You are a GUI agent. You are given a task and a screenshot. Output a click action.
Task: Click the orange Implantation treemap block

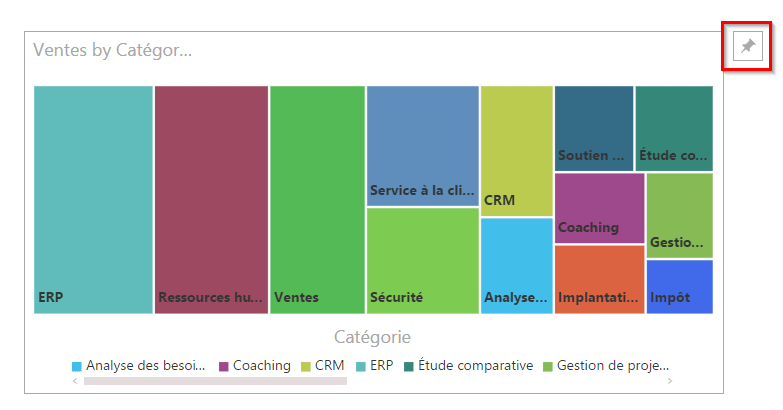(599, 279)
